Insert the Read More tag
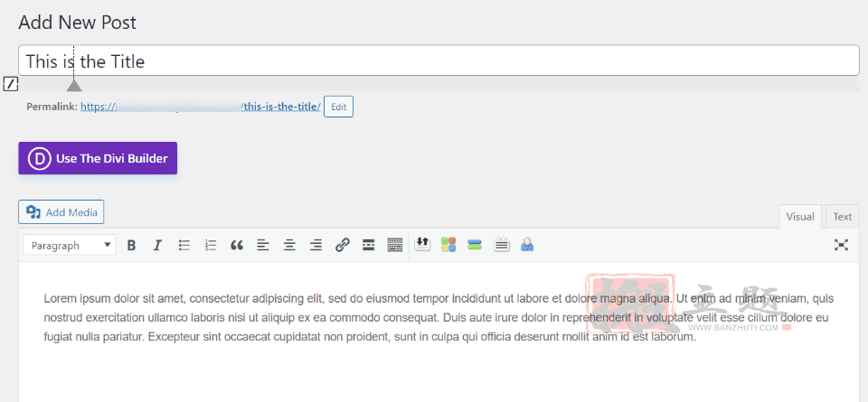Viewport: 868px width, 402px height. point(369,245)
